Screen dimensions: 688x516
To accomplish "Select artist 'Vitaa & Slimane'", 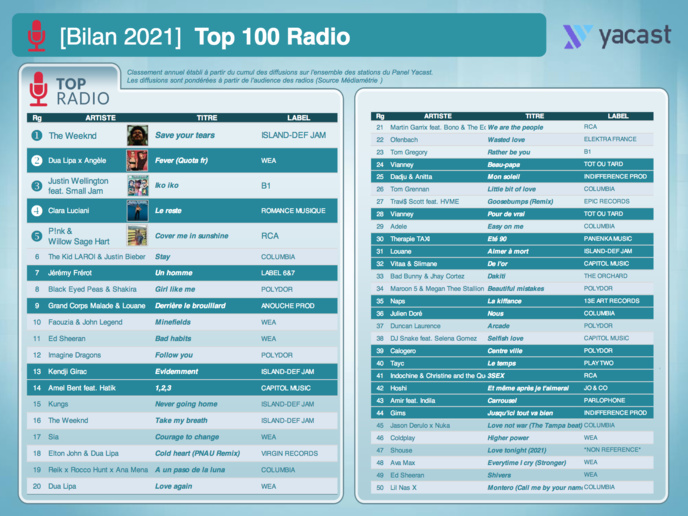I will tap(413, 264).
